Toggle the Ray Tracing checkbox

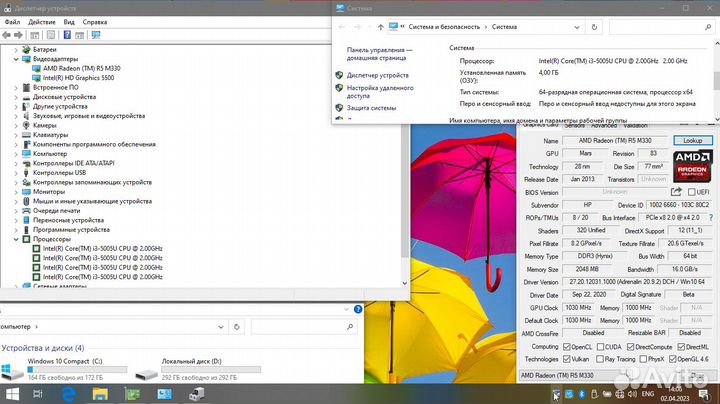600,359
